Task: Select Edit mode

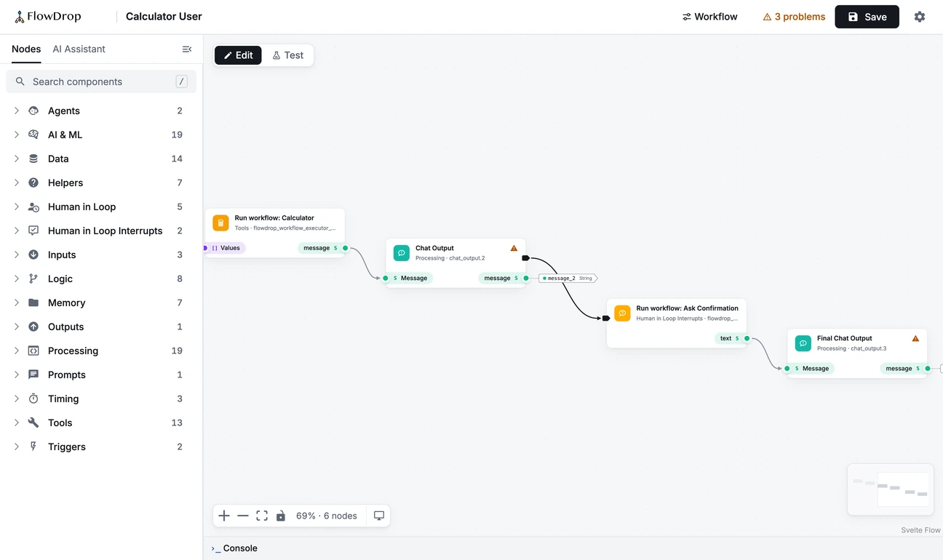Action: pos(238,55)
